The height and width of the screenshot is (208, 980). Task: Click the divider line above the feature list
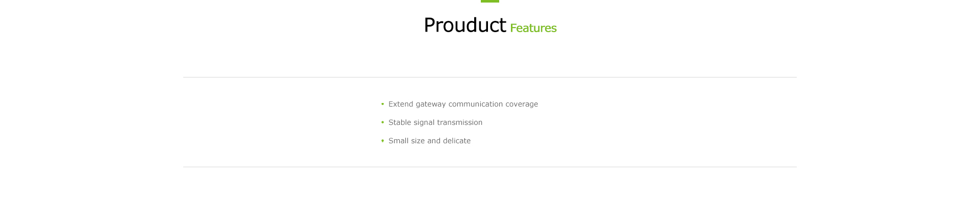(x=490, y=77)
